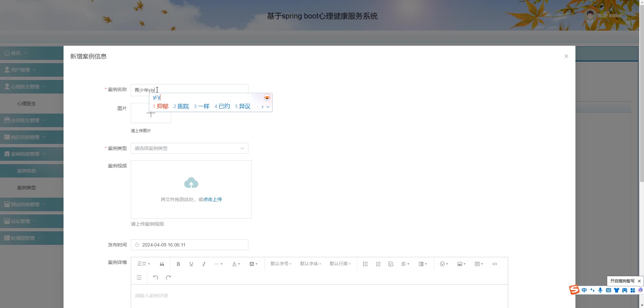Insert a numbered list
Image resolution: width=644 pixels, height=308 pixels.
pos(378,264)
